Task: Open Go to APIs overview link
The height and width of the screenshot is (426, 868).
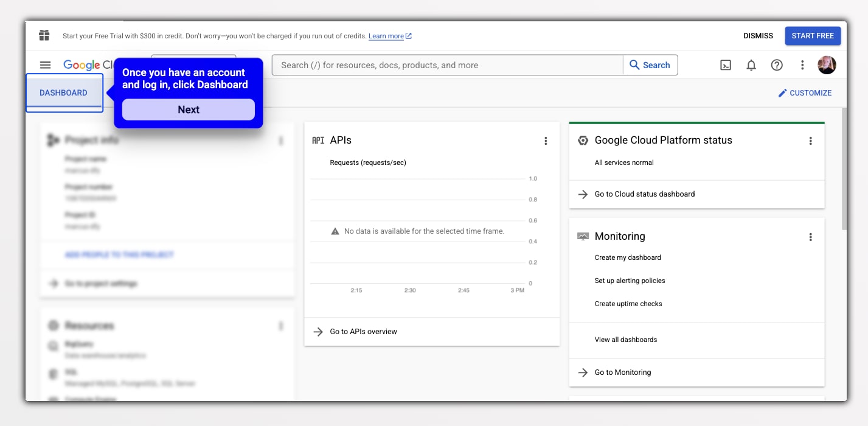Action: [363, 332]
